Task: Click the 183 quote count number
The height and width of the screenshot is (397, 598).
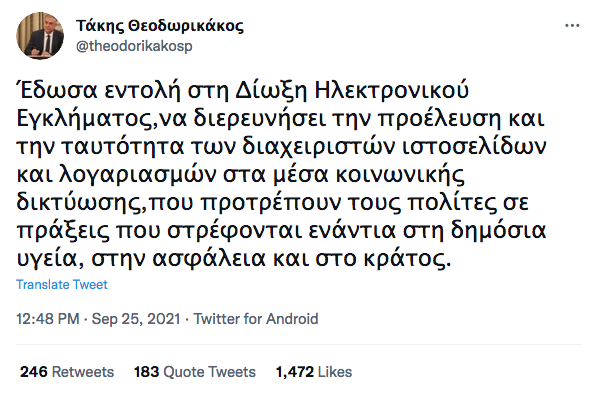Action: 146,372
